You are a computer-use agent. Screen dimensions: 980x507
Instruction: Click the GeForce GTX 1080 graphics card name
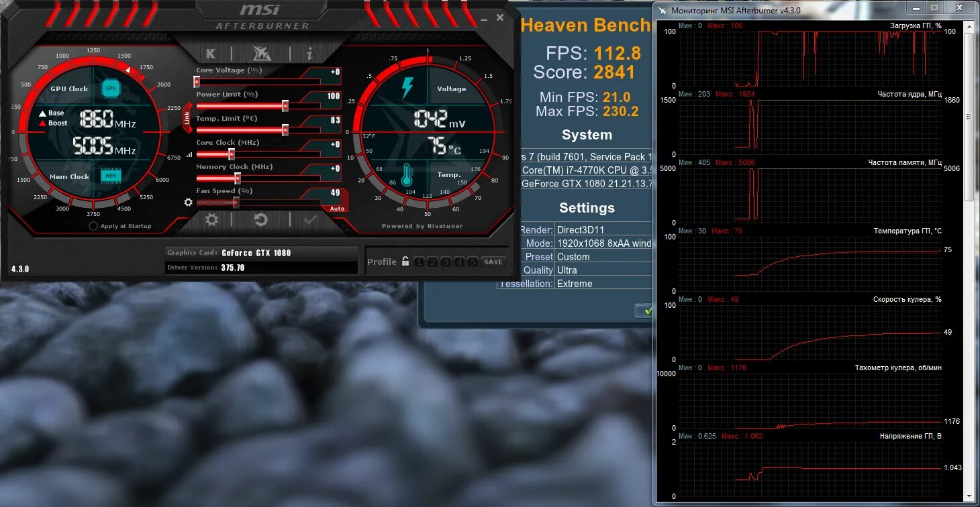[256, 253]
